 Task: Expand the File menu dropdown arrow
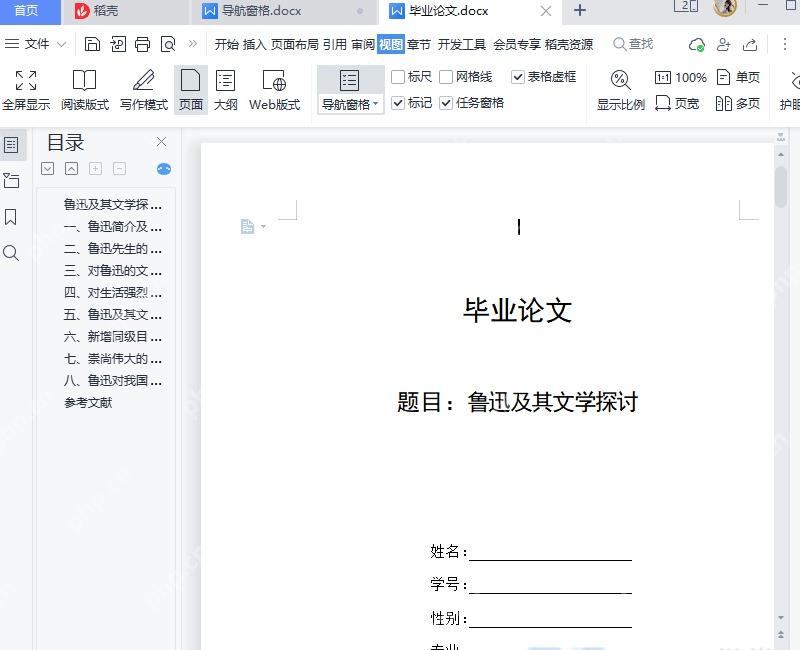[x=62, y=44]
